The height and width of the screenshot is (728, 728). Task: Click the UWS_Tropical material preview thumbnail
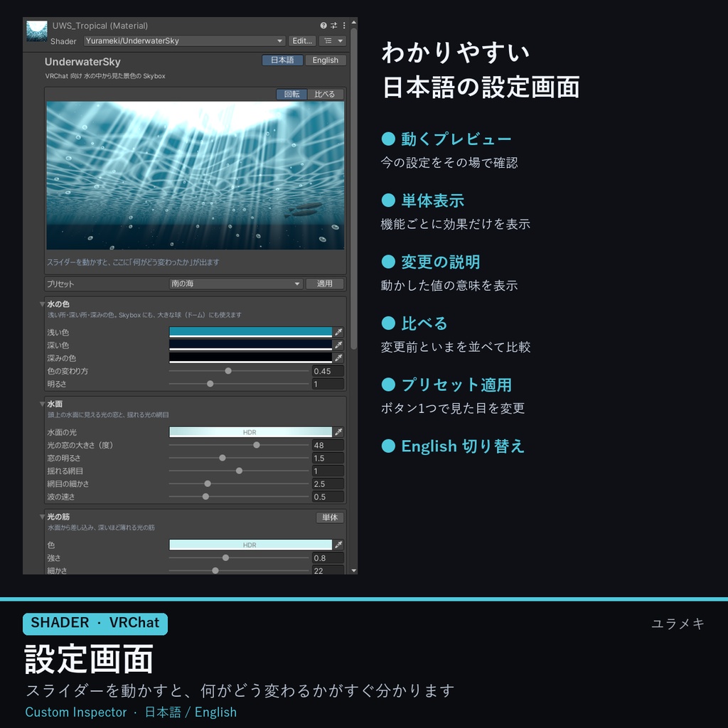37,31
